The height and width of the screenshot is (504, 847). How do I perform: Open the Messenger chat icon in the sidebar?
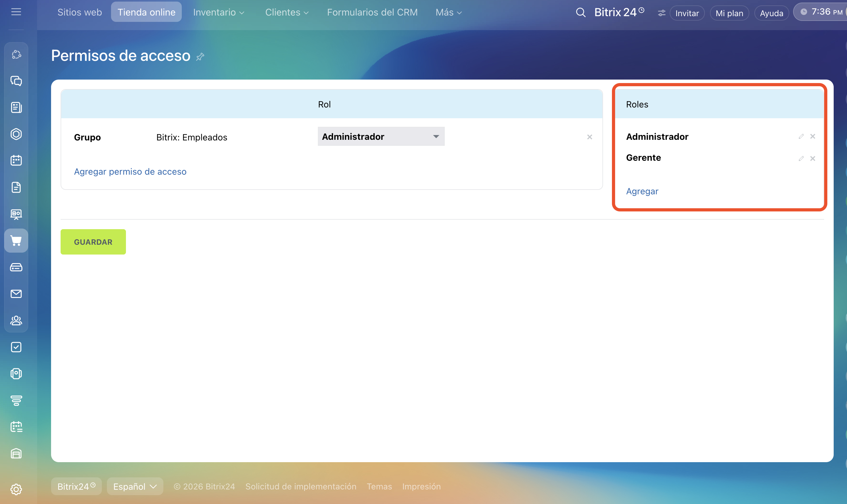point(16,81)
